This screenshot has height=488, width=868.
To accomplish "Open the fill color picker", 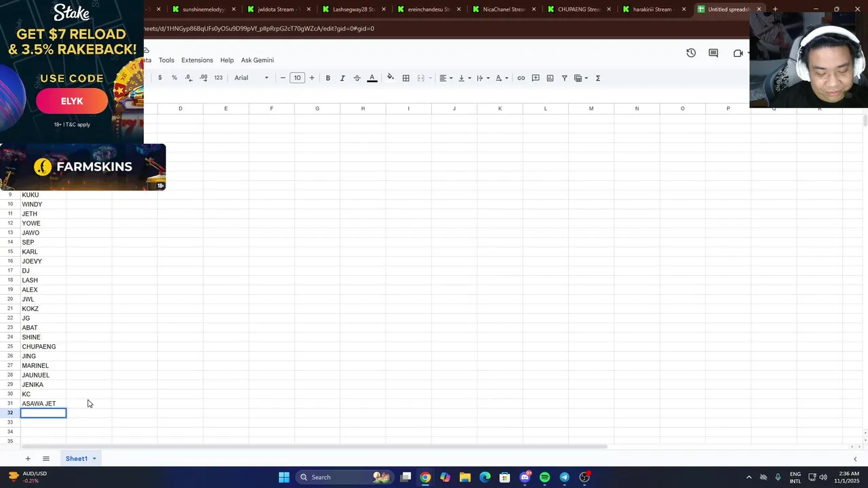I will (391, 78).
